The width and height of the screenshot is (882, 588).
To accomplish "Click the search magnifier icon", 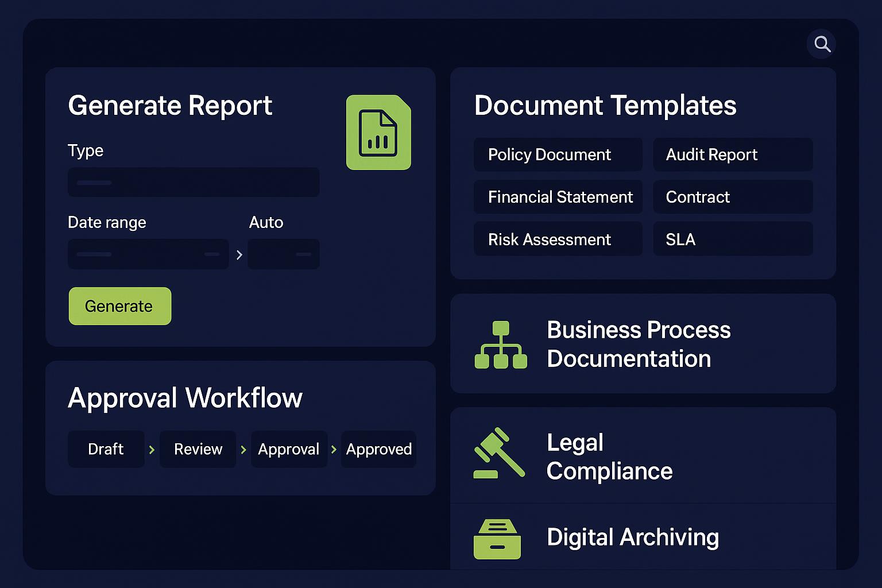I will pos(822,44).
